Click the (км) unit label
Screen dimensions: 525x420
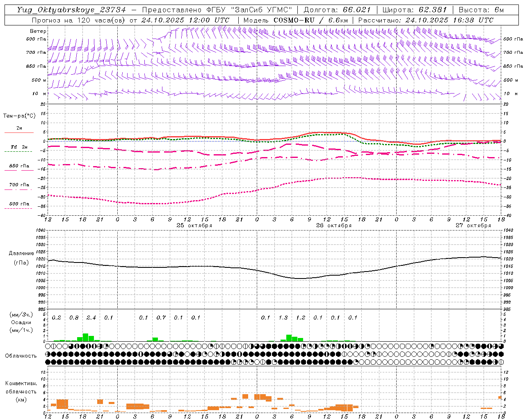21,399
